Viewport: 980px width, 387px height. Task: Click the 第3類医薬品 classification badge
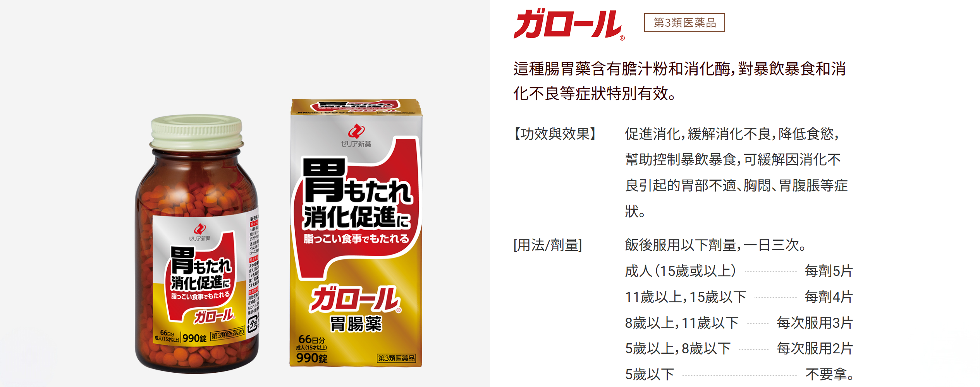click(x=684, y=22)
